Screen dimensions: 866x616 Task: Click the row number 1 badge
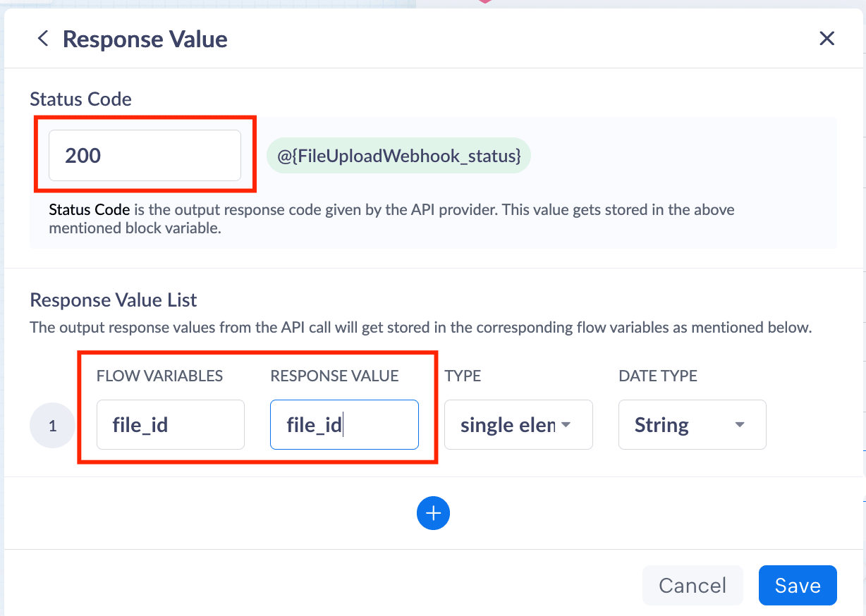tap(52, 426)
